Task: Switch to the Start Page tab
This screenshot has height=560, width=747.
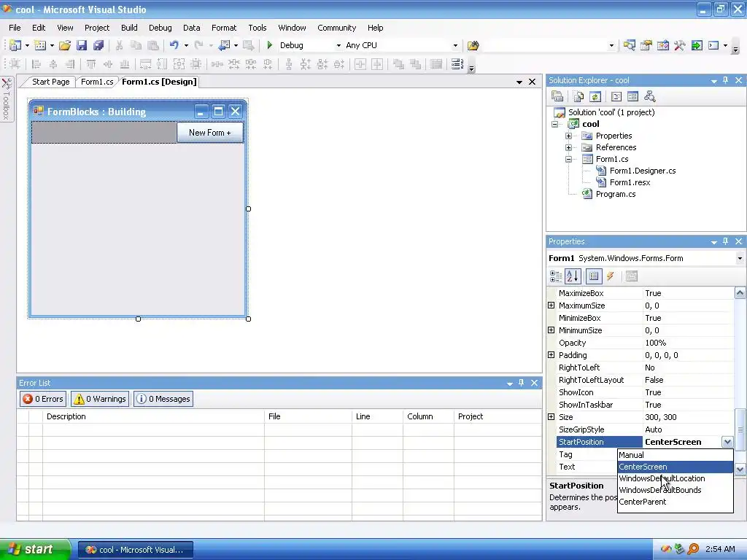Action: 50,82
